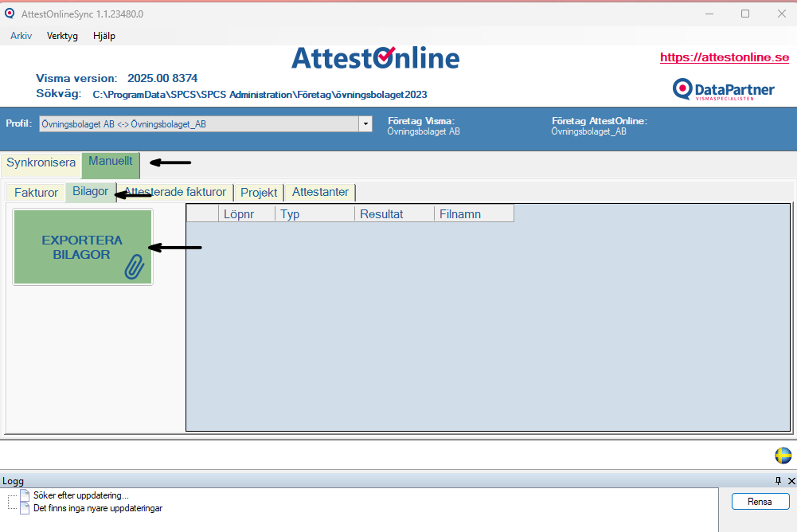Maximize the AttestOnlineSync window
The height and width of the screenshot is (532, 797).
coord(745,14)
